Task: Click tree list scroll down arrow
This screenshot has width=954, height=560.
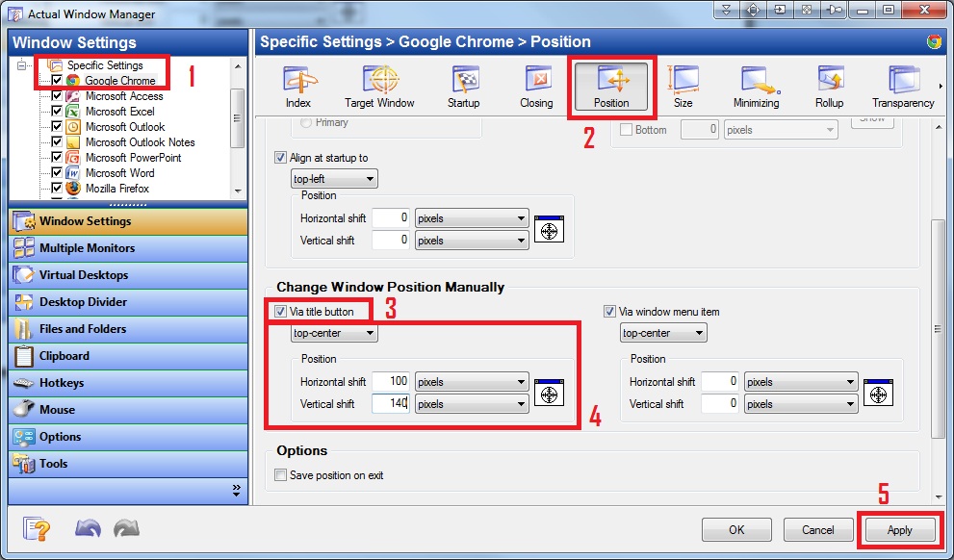Action: (x=238, y=191)
